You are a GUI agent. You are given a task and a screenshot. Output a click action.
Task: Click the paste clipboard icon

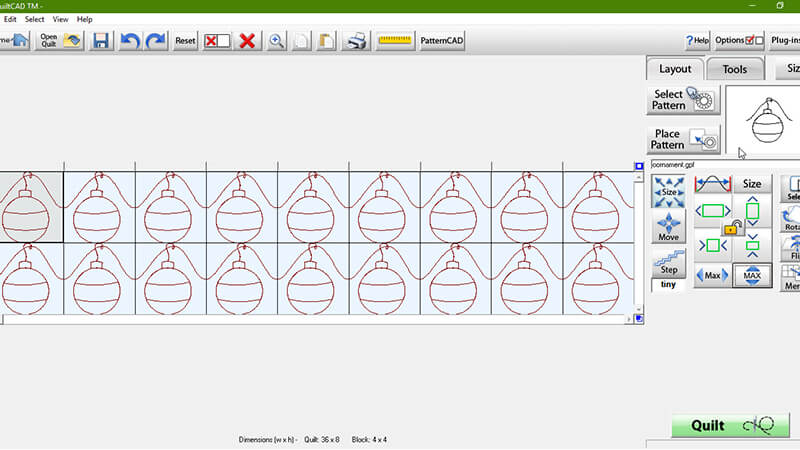pyautogui.click(x=326, y=41)
